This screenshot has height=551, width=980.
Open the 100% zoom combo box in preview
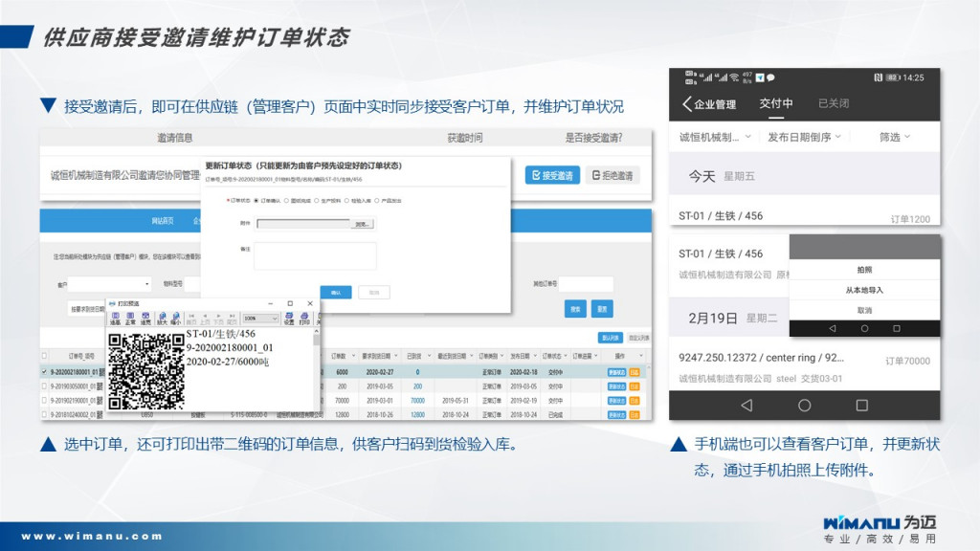point(260,319)
